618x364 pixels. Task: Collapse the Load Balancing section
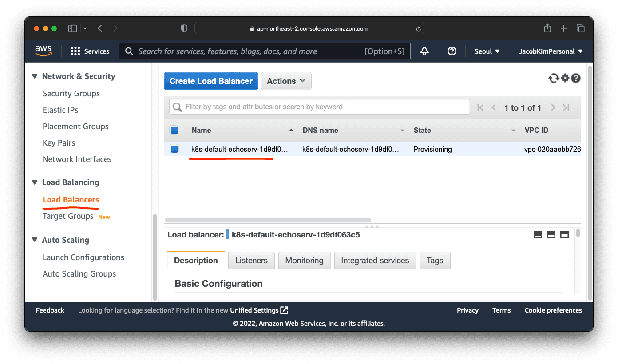pos(35,182)
